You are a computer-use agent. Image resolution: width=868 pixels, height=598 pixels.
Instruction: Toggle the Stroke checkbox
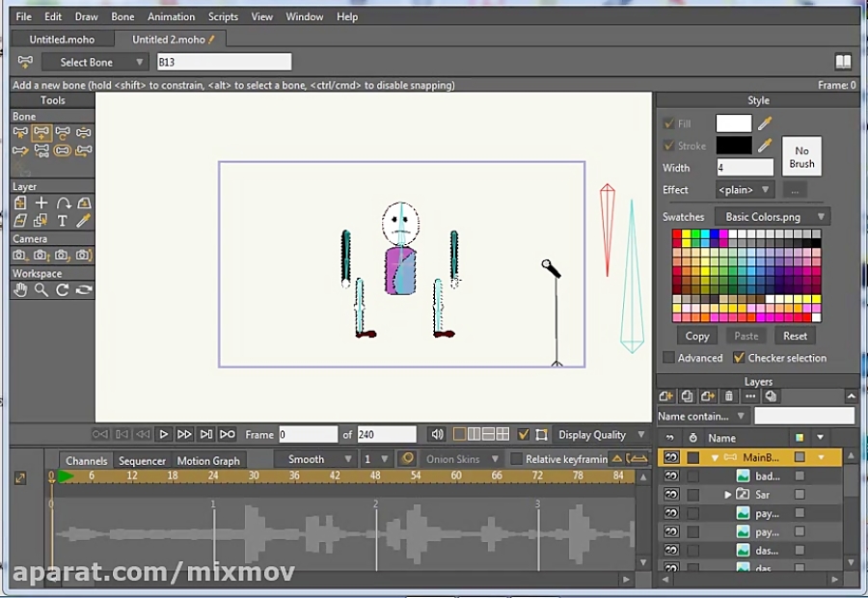[668, 146]
